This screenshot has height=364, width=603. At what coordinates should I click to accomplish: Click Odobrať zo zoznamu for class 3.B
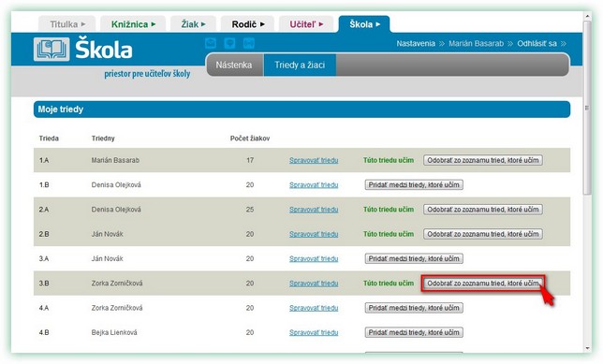483,284
